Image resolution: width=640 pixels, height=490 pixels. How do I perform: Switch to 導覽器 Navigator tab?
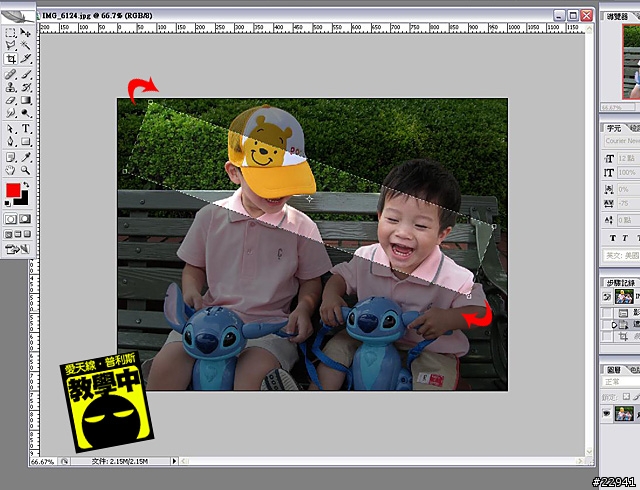point(617,16)
